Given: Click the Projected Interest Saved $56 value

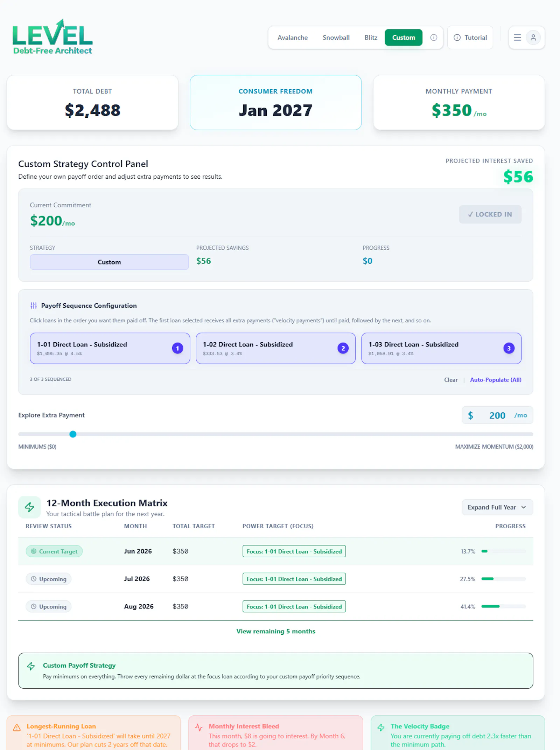Looking at the screenshot, I should tap(518, 177).
